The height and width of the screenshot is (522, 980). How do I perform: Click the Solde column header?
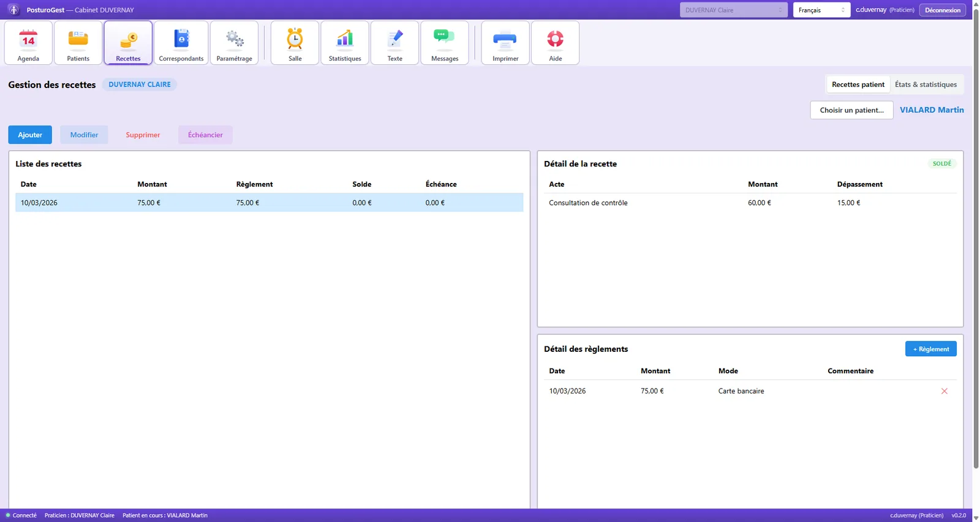362,184
